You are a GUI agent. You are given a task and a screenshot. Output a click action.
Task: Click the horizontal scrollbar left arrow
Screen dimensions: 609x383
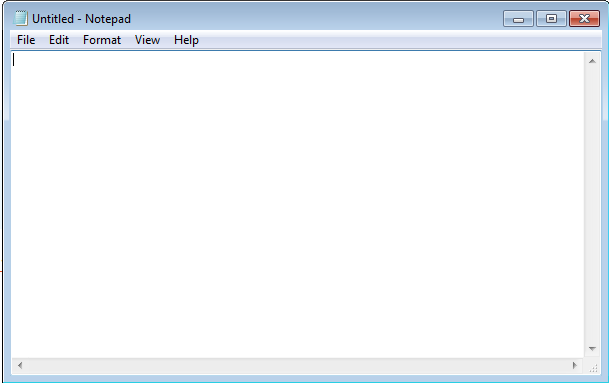pyautogui.click(x=20, y=365)
